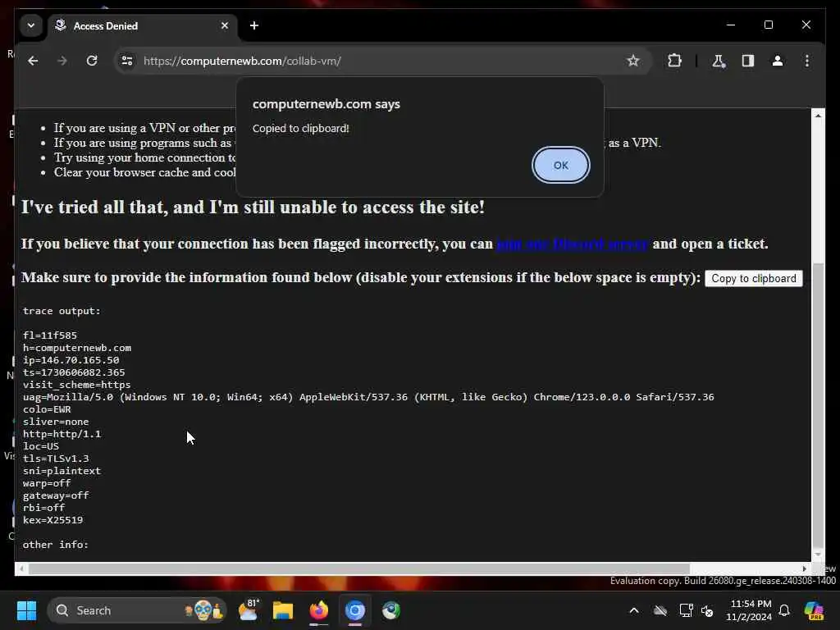
Task: Click the uag=Mozilla/5.0 user agent line
Action: [368, 397]
